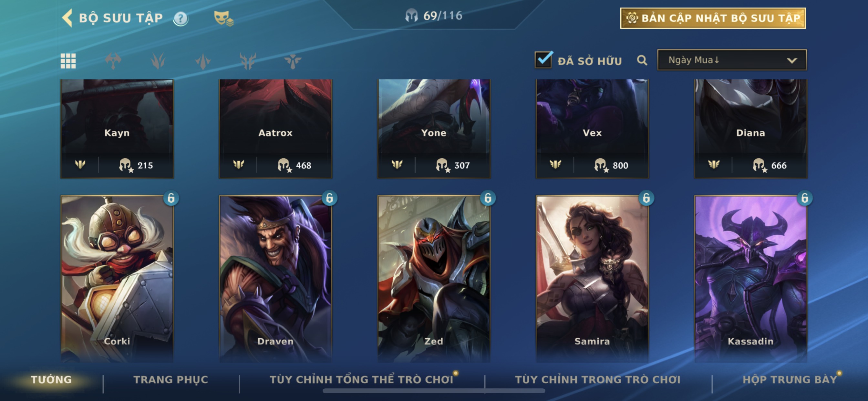Open the champion search magnifier icon
This screenshot has height=401, width=868.
[x=642, y=60]
